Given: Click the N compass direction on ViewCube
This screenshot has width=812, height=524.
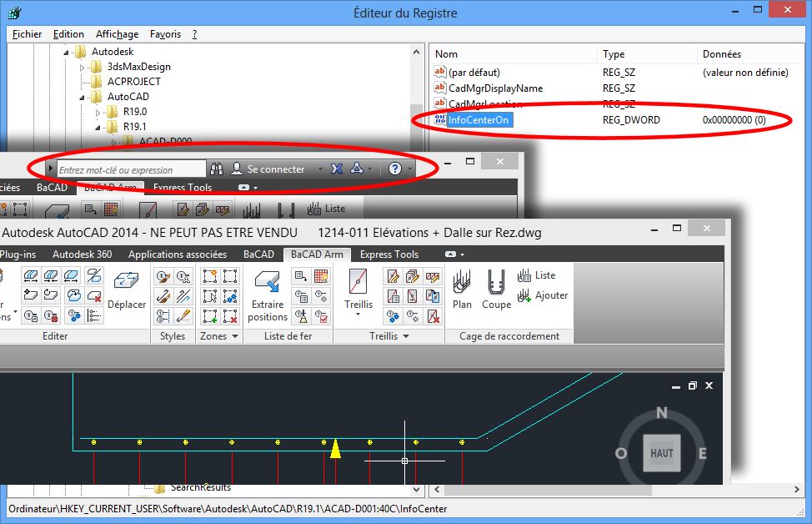Looking at the screenshot, I should point(662,413).
